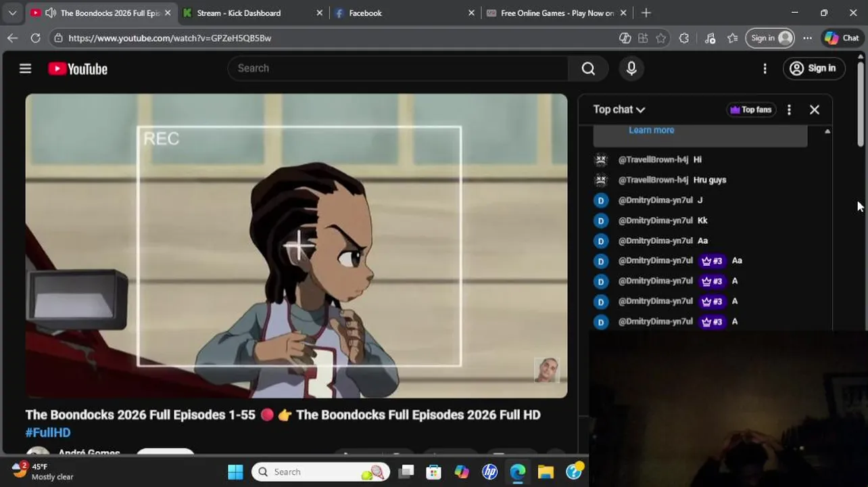Open the Favorites list icon in toolbar
Screen dimensions: 868x487
(x=733, y=38)
